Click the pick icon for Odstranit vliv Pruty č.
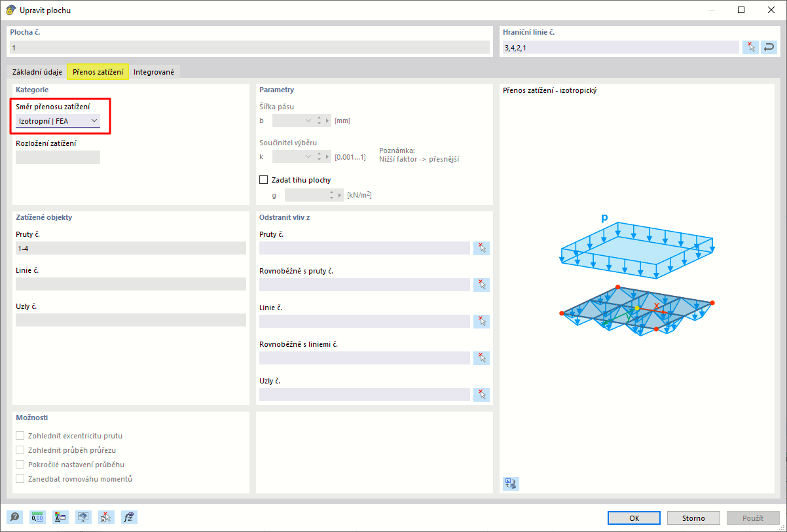Screen dimensions: 787x532 click(482, 248)
